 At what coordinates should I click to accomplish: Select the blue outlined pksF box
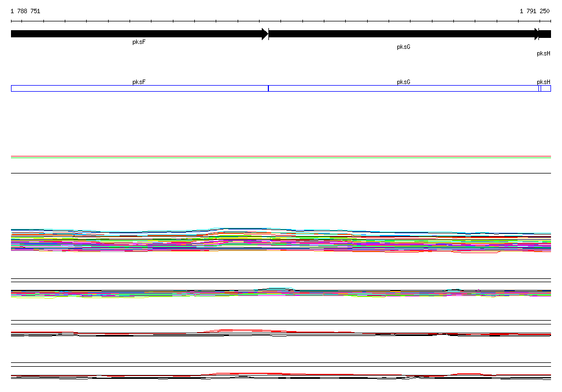tap(139, 88)
